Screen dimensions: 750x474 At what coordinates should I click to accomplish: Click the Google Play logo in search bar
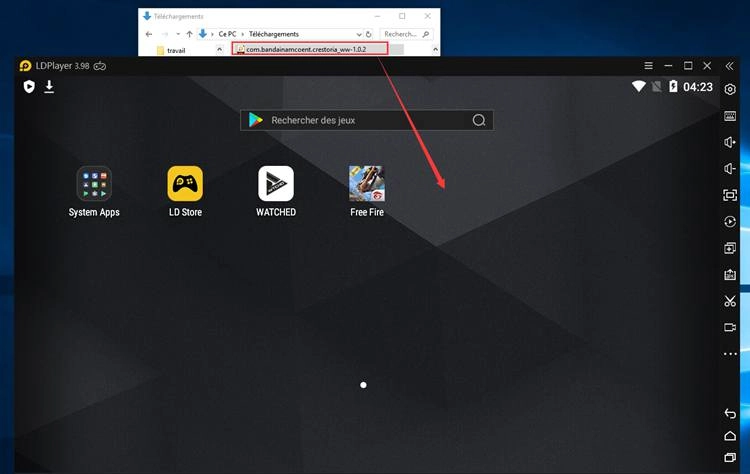pos(256,120)
